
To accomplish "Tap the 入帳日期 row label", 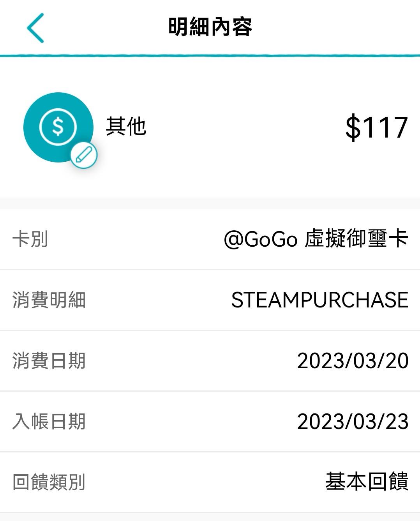I will (49, 422).
